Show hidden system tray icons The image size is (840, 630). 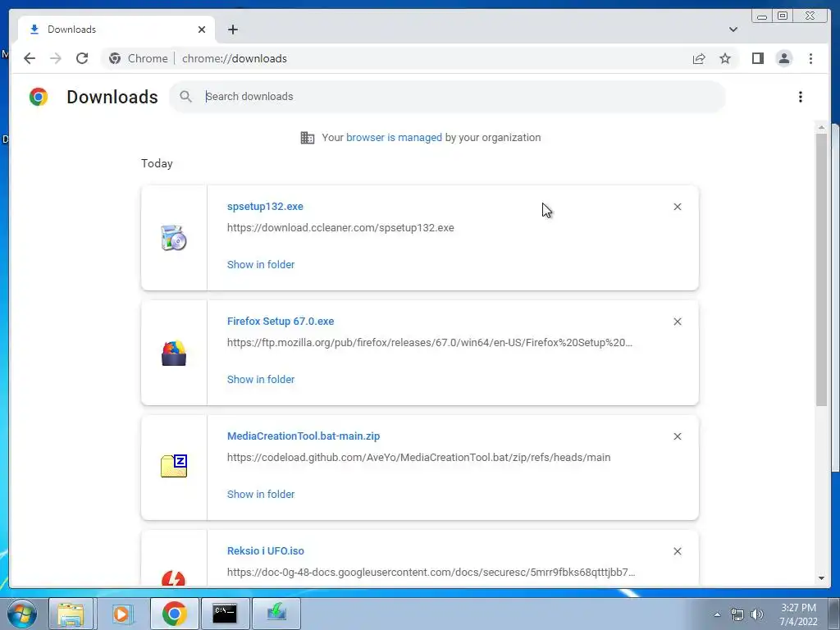(717, 614)
